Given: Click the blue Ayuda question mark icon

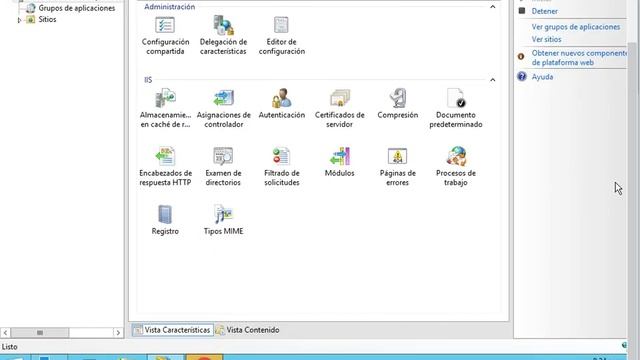Looking at the screenshot, I should 522,76.
